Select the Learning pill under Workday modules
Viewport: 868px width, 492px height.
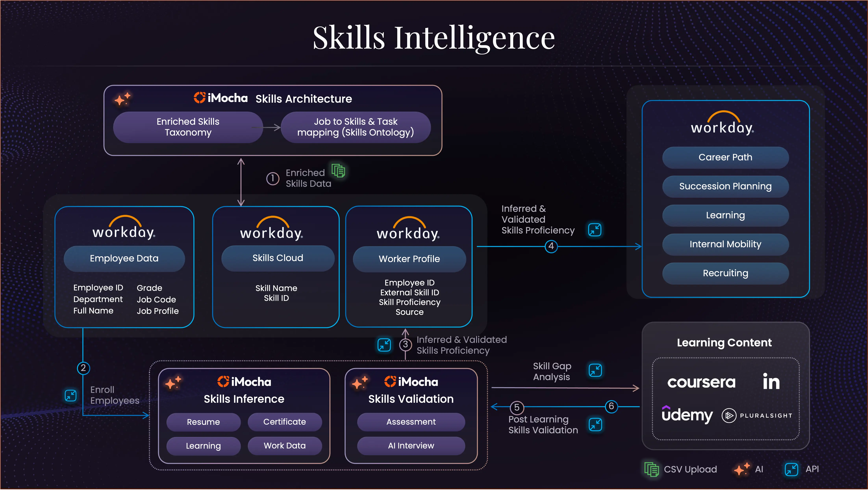click(725, 216)
